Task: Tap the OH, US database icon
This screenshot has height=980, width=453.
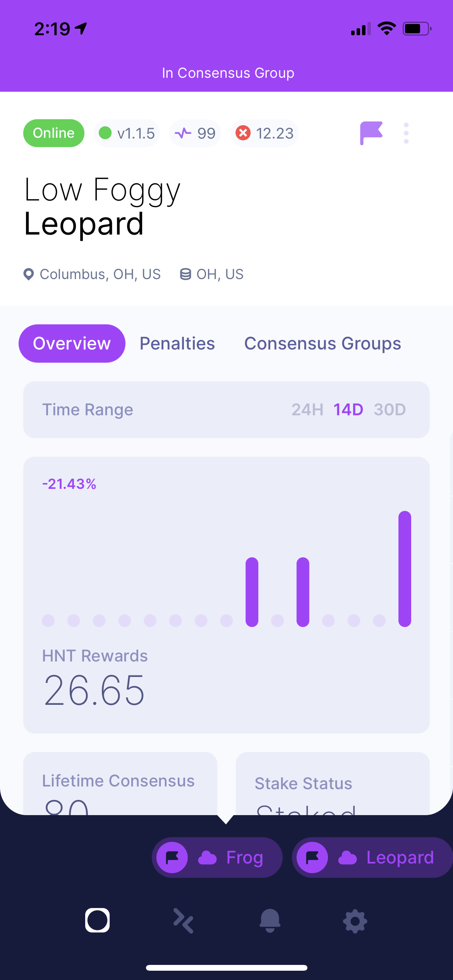Action: (x=185, y=274)
